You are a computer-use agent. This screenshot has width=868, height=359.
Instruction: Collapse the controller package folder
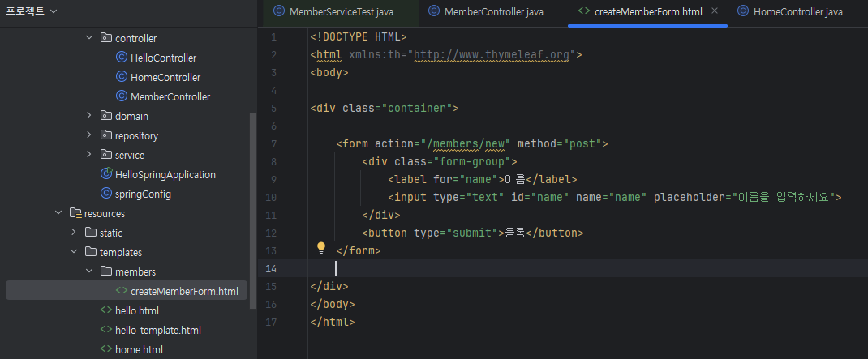pyautogui.click(x=88, y=38)
